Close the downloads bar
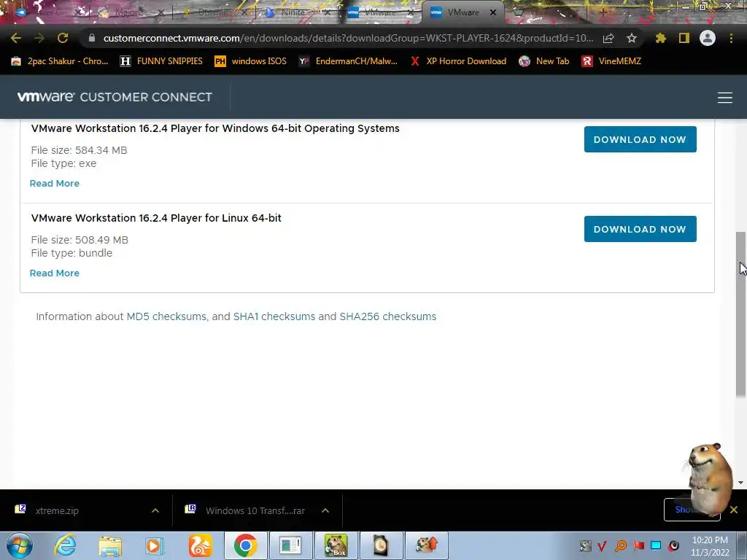Viewport: 747px width, 560px height. pos(734,510)
